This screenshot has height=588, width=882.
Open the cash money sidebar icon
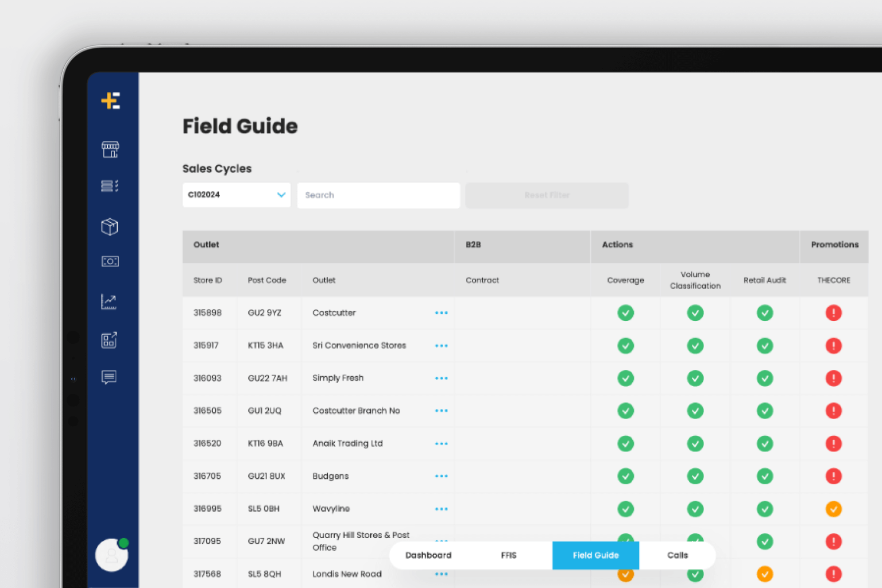[110, 261]
